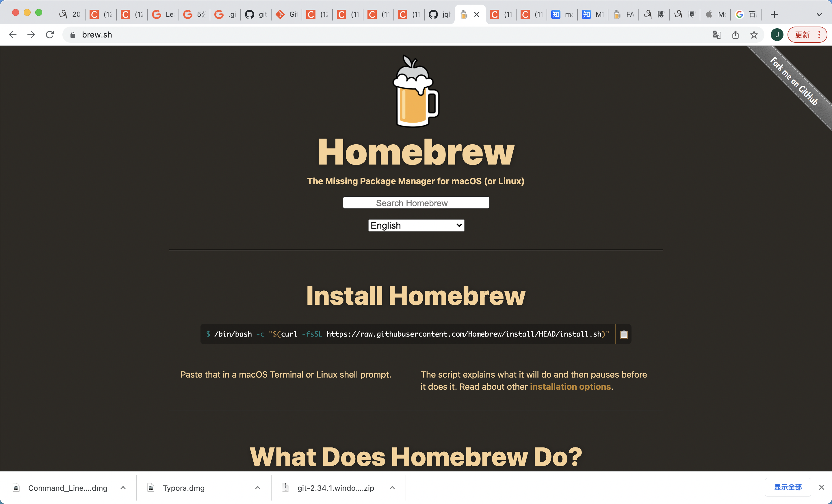832x504 pixels.
Task: Open a new tab with plus icon
Action: pyautogui.click(x=774, y=14)
